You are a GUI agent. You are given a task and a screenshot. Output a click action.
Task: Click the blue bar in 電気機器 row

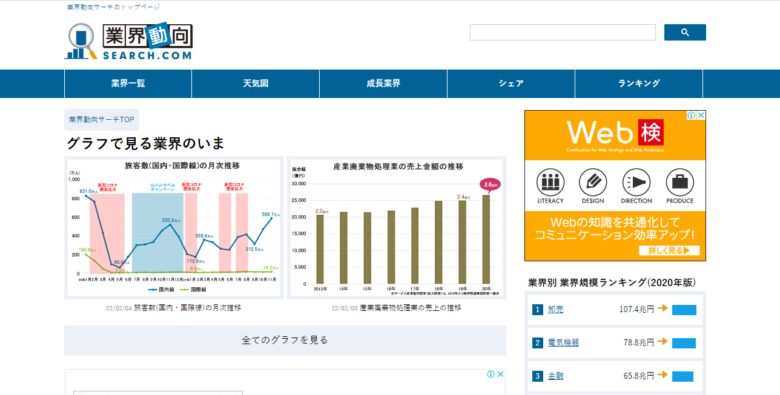coord(684,343)
